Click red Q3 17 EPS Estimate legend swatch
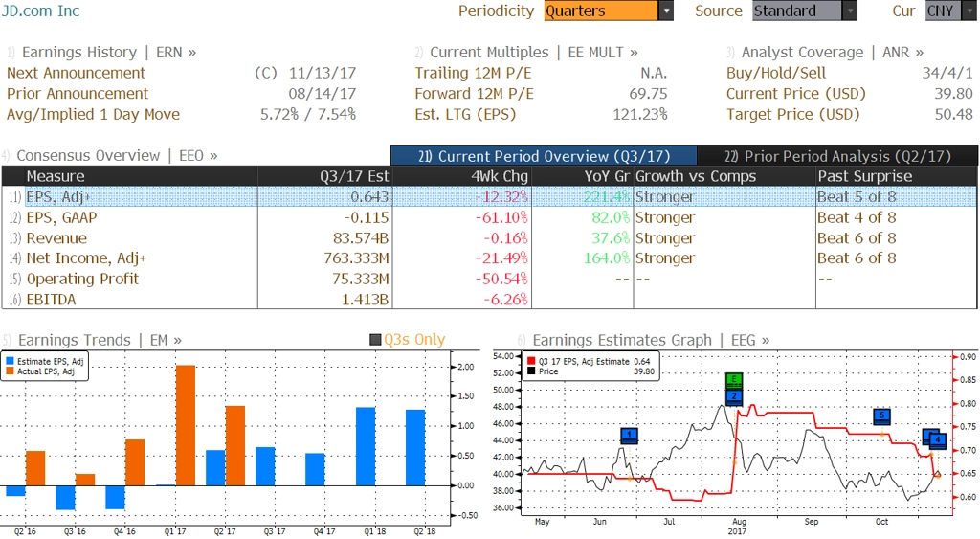The width and height of the screenshot is (980, 539). click(531, 362)
